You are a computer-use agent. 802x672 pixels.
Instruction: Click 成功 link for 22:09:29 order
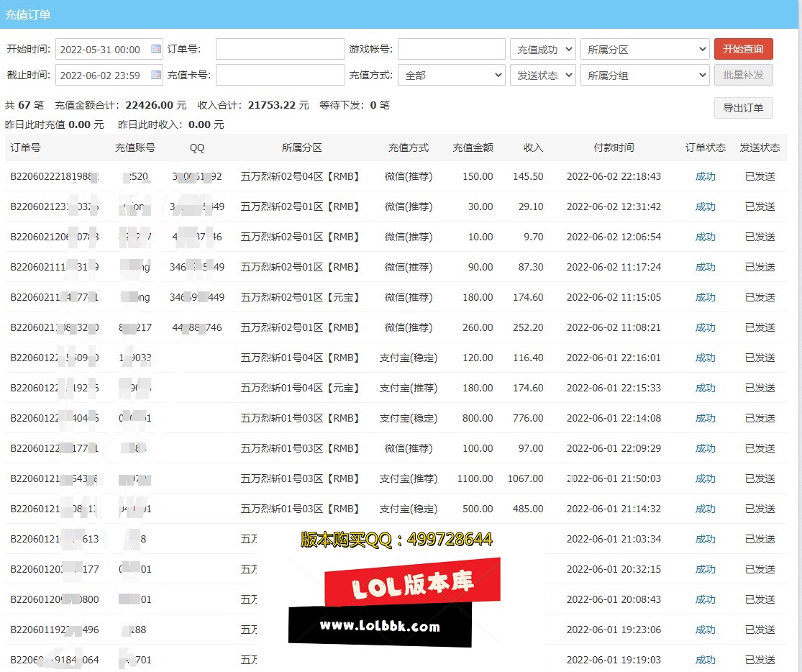click(x=706, y=448)
